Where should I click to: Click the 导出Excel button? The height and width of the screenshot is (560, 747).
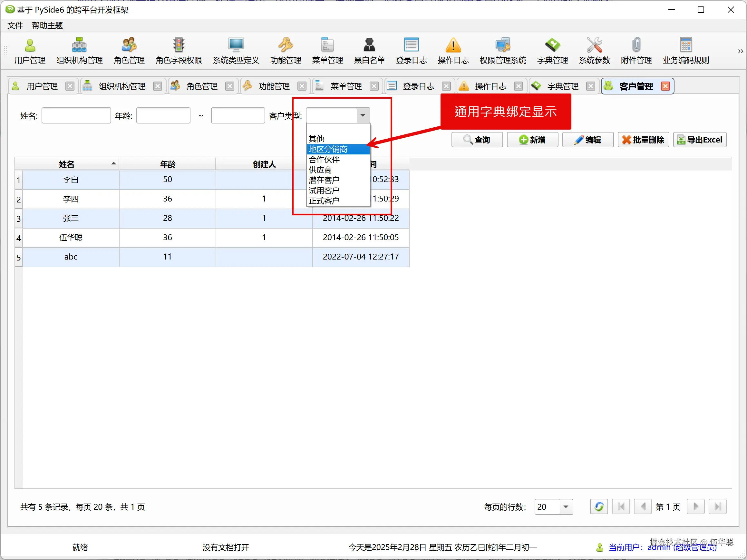coord(699,140)
